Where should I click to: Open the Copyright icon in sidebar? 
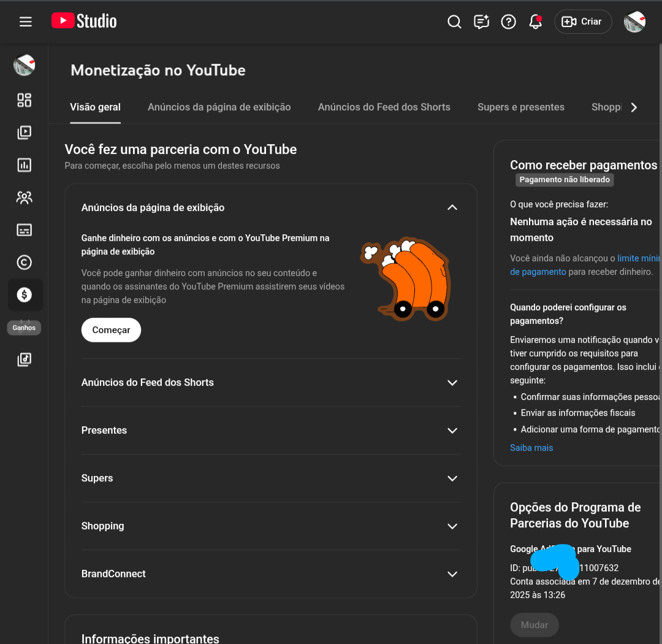[24, 263]
